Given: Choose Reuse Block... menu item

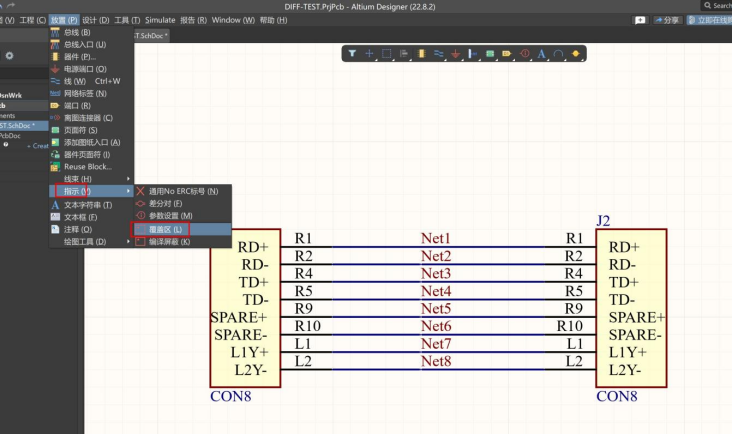Looking at the screenshot, I should pyautogui.click(x=92, y=167).
